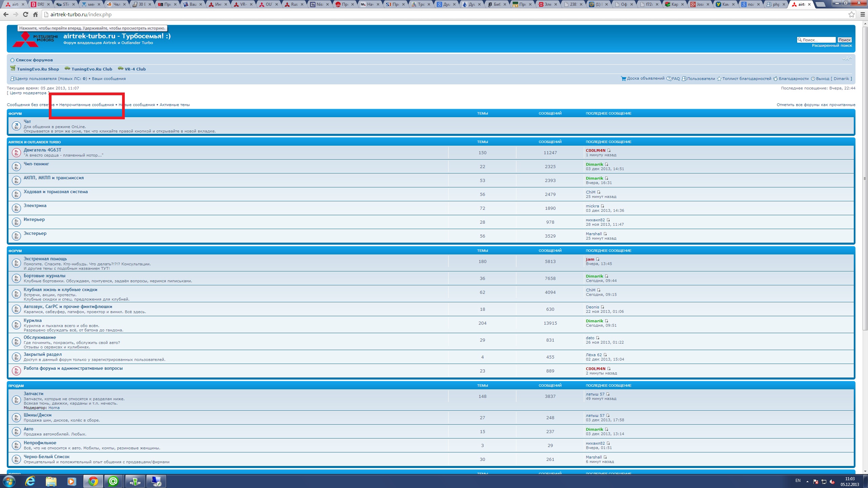The height and width of the screenshot is (488, 868).
Task: Click the Доска объявлений shopping cart icon
Action: click(623, 79)
